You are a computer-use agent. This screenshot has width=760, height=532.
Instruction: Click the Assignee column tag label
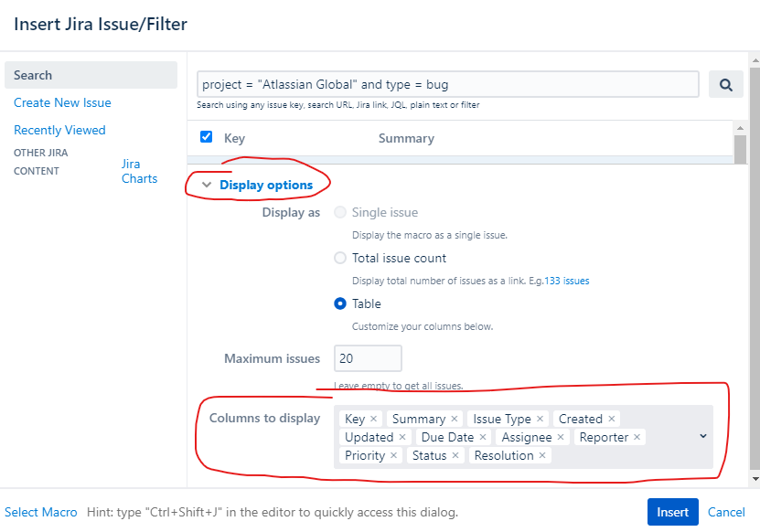pyautogui.click(x=527, y=437)
